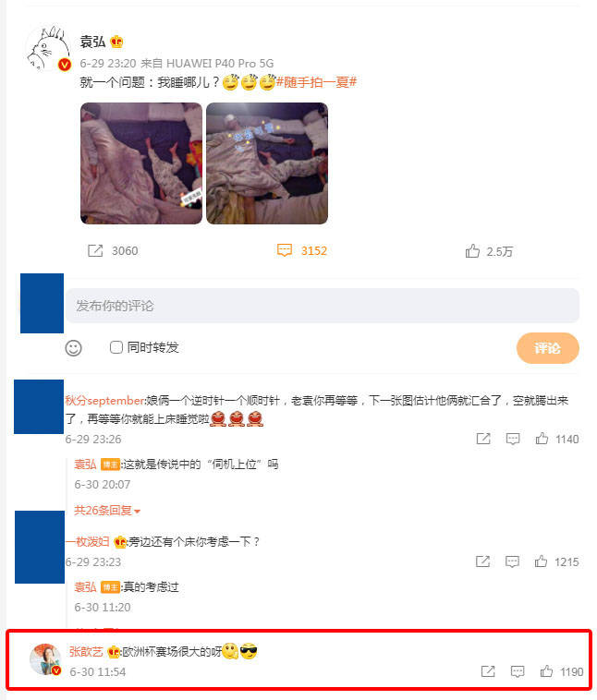Viewport: 597px width, 700px height.
Task: Open the second bed photo thumbnail
Action: pyautogui.click(x=267, y=163)
